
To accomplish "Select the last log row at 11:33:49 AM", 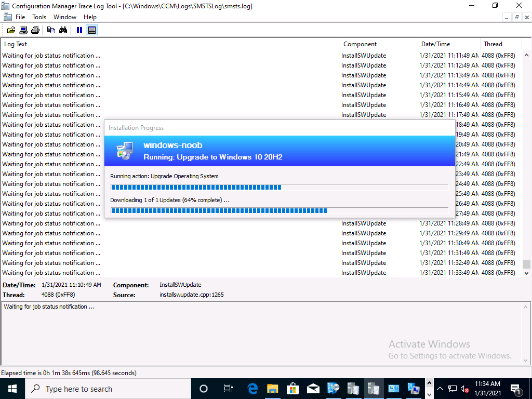I will (262, 272).
